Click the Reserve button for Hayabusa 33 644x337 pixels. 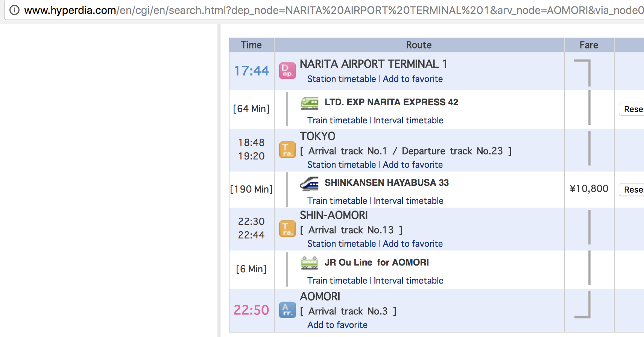pyautogui.click(x=632, y=190)
